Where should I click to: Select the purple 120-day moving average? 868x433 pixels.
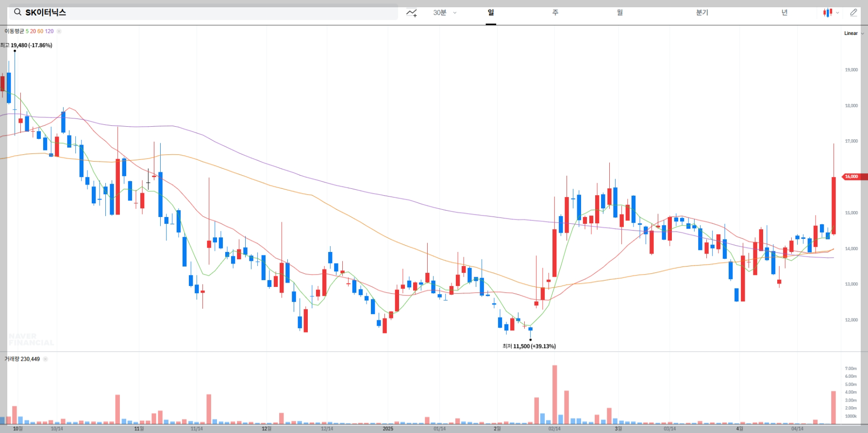(x=49, y=31)
